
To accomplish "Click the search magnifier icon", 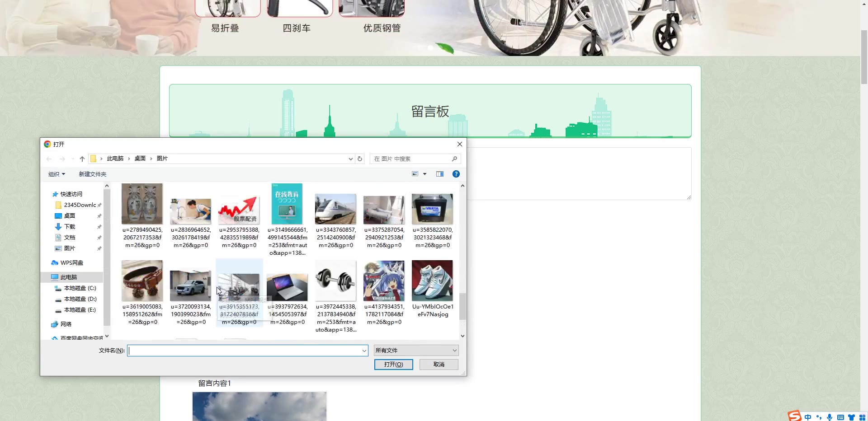I will click(x=454, y=159).
